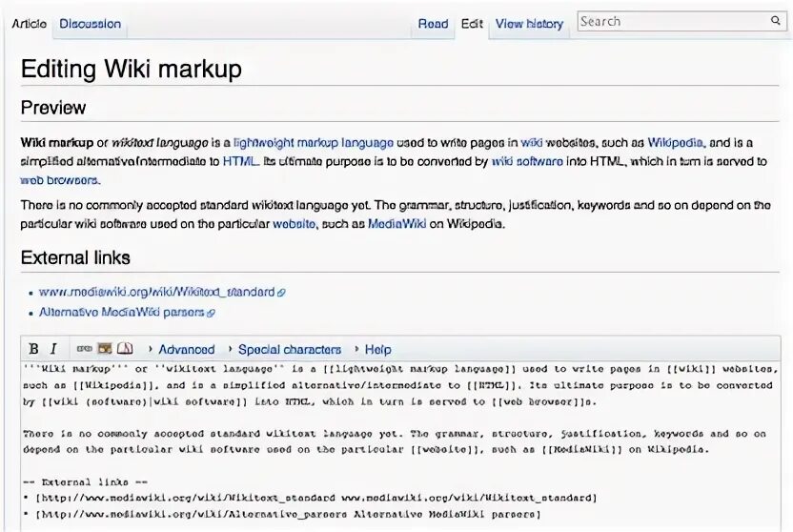Viewport: 793px width, 532px height.
Task: Click inside the wikitext editing area
Action: (x=400, y=445)
